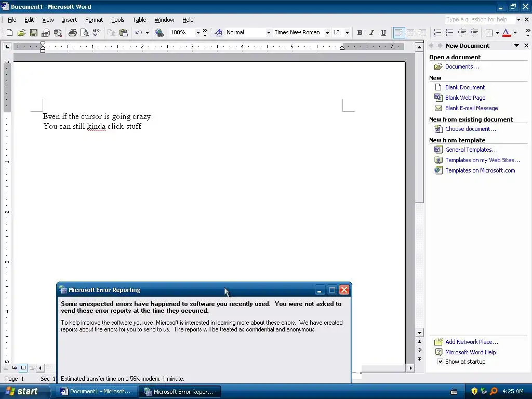Run Spelling and Grammar check icon

point(96,33)
